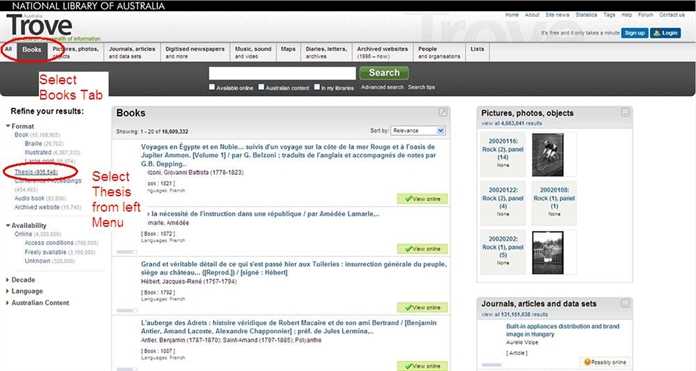
Task: Open cyclist photo thumbnail in Pictures panel
Action: click(548, 155)
